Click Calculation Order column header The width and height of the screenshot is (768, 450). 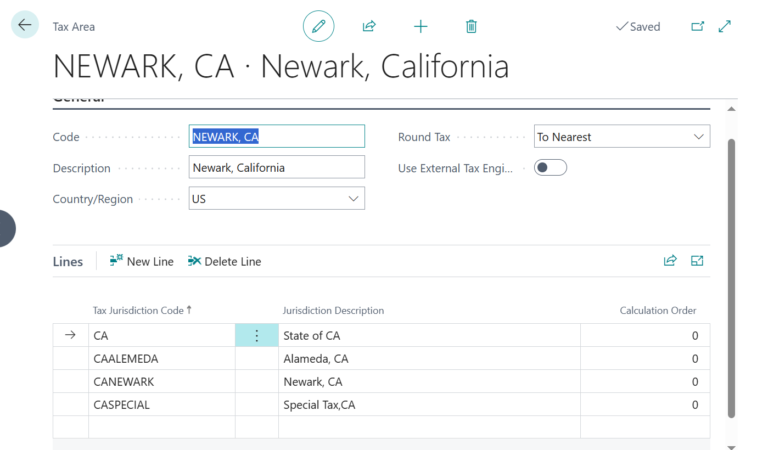[x=658, y=310]
